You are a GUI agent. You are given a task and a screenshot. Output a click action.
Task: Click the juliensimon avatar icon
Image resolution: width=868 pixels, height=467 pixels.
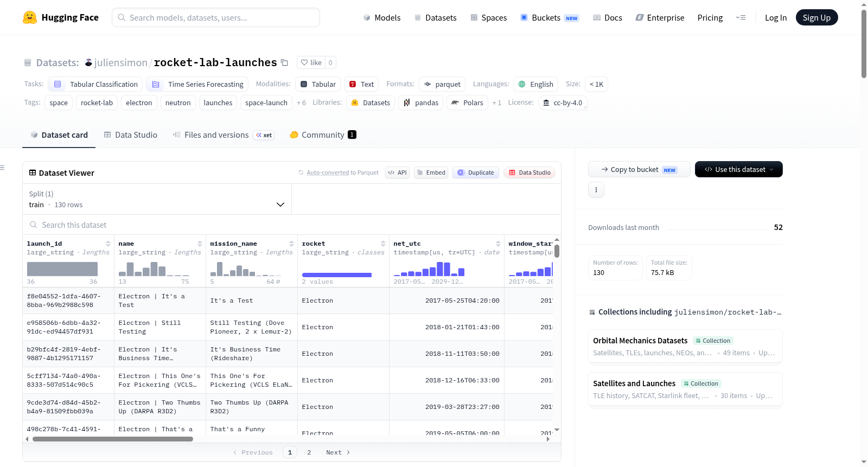[x=88, y=62]
